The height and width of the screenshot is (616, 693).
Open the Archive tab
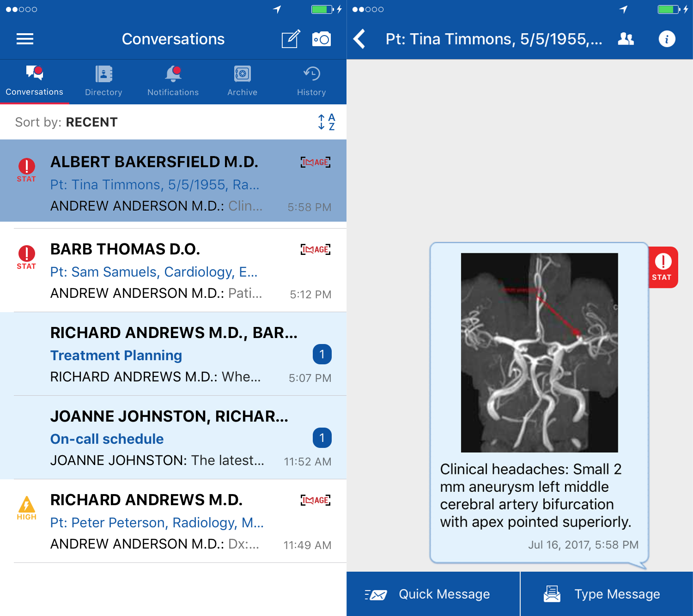243,81
